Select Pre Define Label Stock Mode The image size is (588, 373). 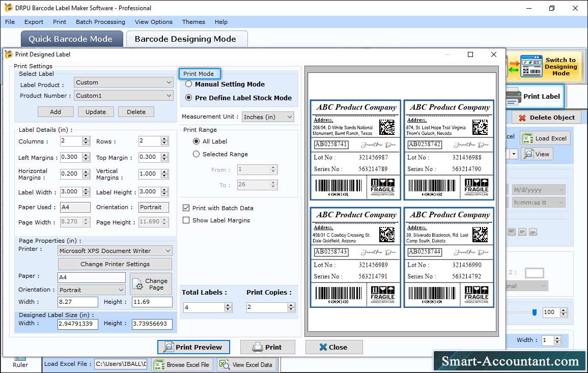189,98
